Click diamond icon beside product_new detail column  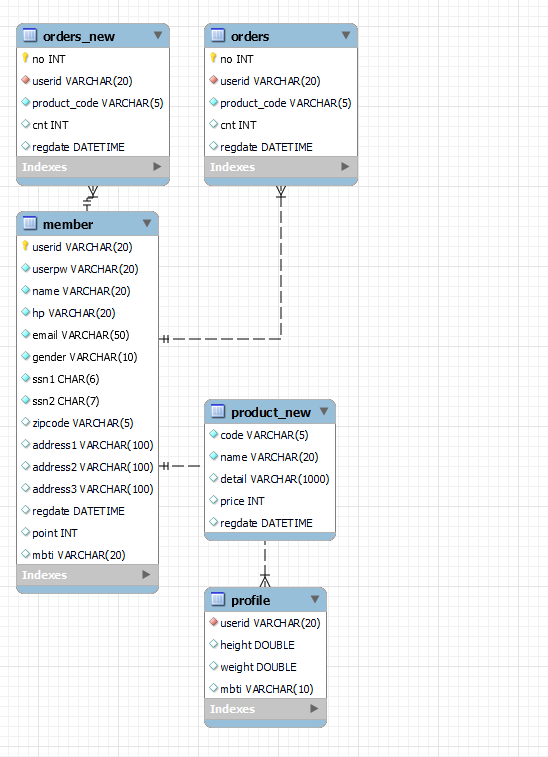(x=213, y=478)
